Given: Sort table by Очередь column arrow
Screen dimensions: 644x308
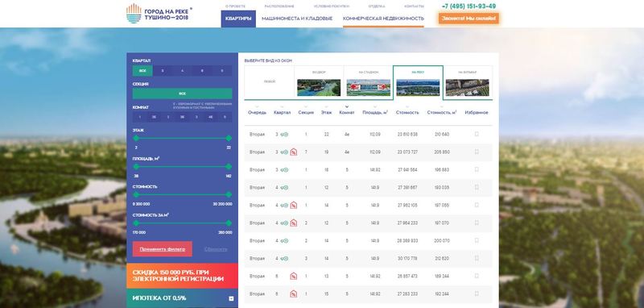Looking at the screenshot, I should [257, 107].
